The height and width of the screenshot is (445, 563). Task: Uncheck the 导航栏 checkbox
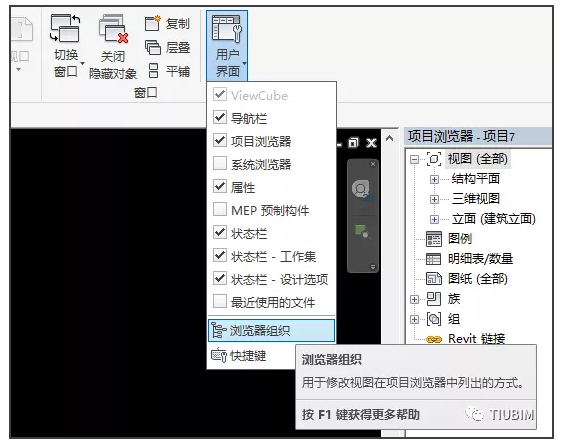tap(220, 117)
